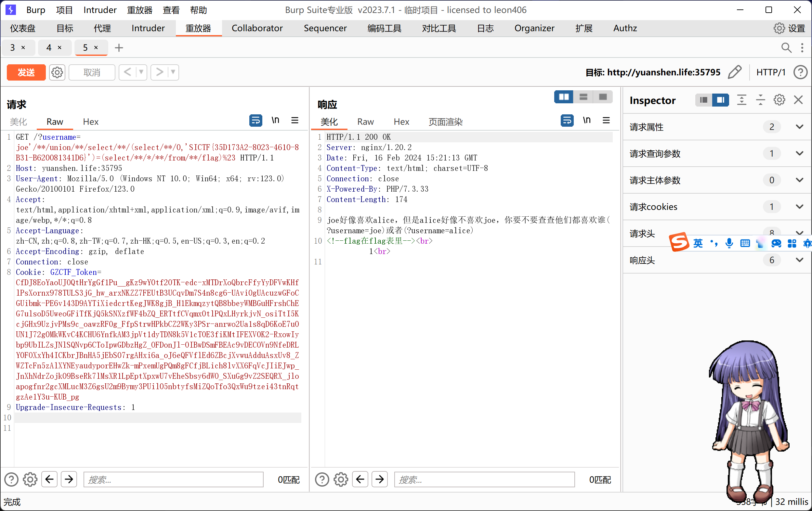This screenshot has width=812, height=511.
Task: Click response search input field
Action: tap(484, 479)
